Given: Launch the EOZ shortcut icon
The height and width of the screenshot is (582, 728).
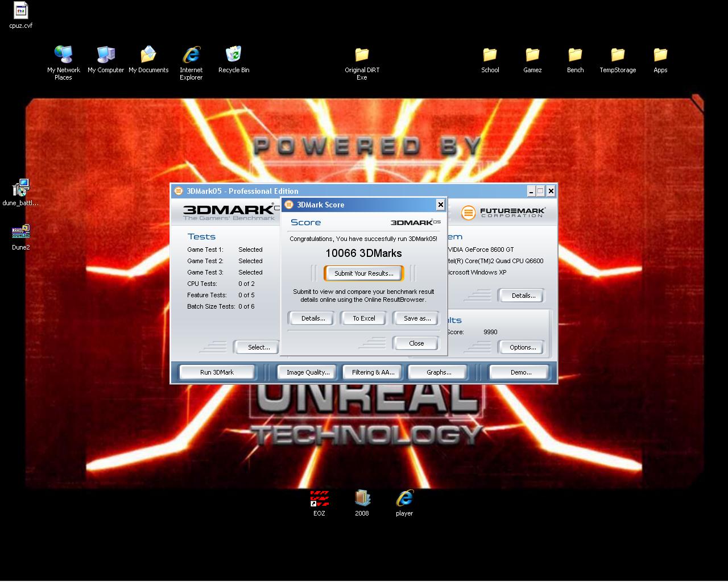Looking at the screenshot, I should 319,498.
